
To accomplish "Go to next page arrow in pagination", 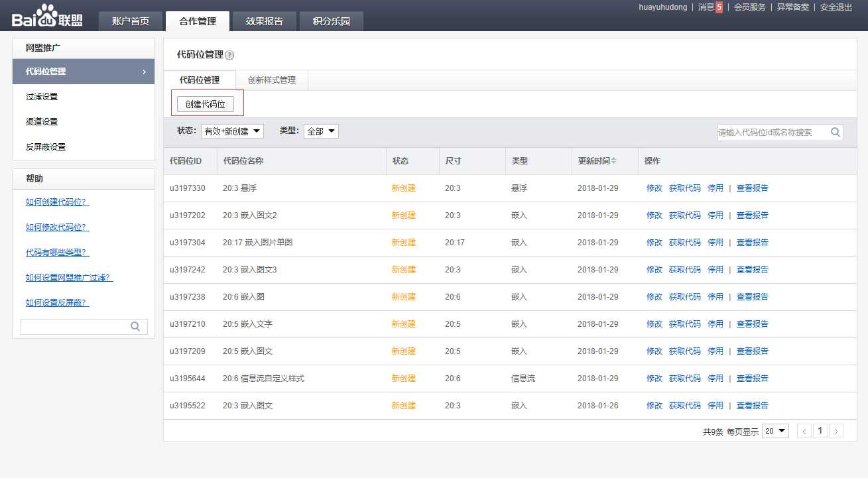I will (836, 431).
